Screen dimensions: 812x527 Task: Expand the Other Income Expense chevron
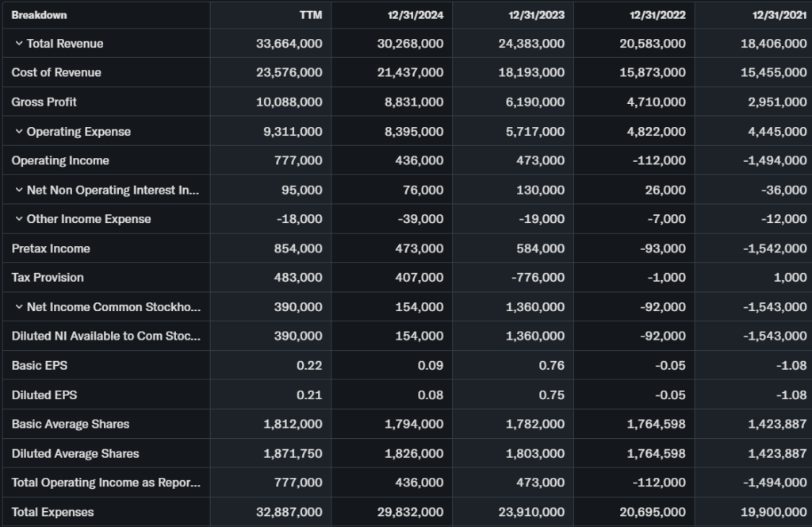[x=19, y=219]
